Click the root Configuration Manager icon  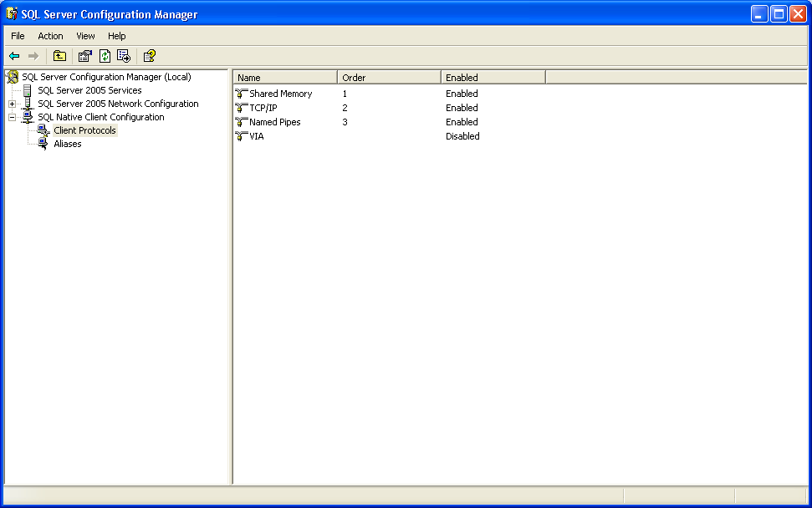13,77
